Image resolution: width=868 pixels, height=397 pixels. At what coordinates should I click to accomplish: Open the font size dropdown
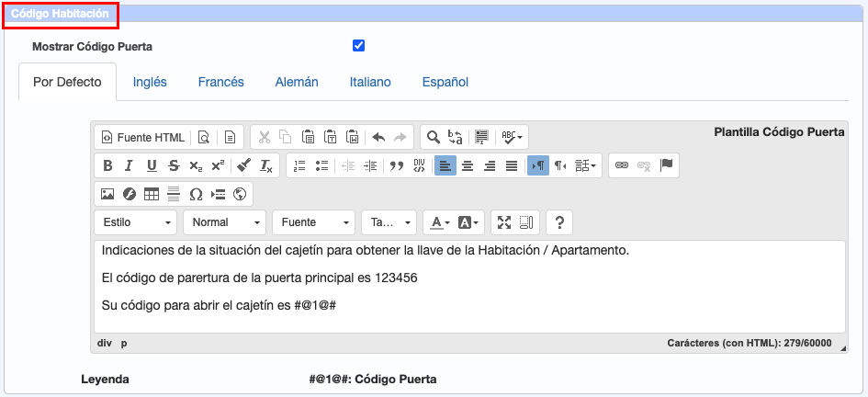(389, 222)
